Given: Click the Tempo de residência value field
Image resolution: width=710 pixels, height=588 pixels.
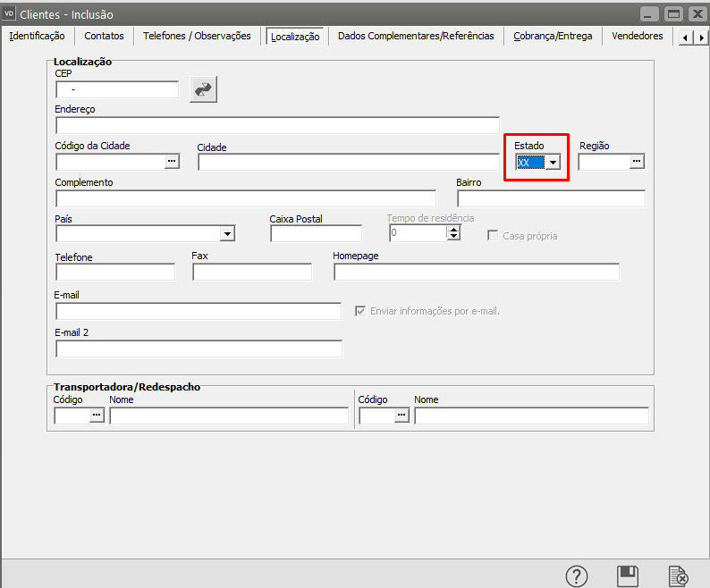Looking at the screenshot, I should (418, 233).
